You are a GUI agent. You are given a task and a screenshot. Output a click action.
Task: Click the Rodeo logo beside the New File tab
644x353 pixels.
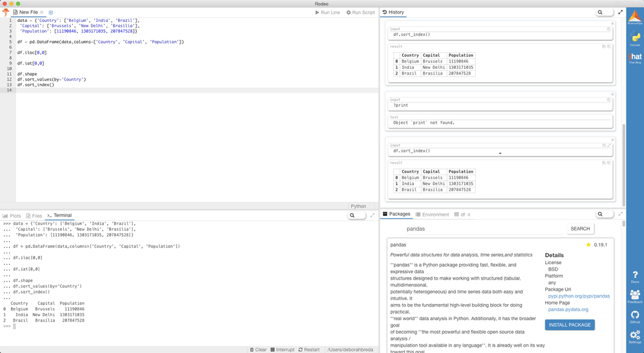[6, 12]
